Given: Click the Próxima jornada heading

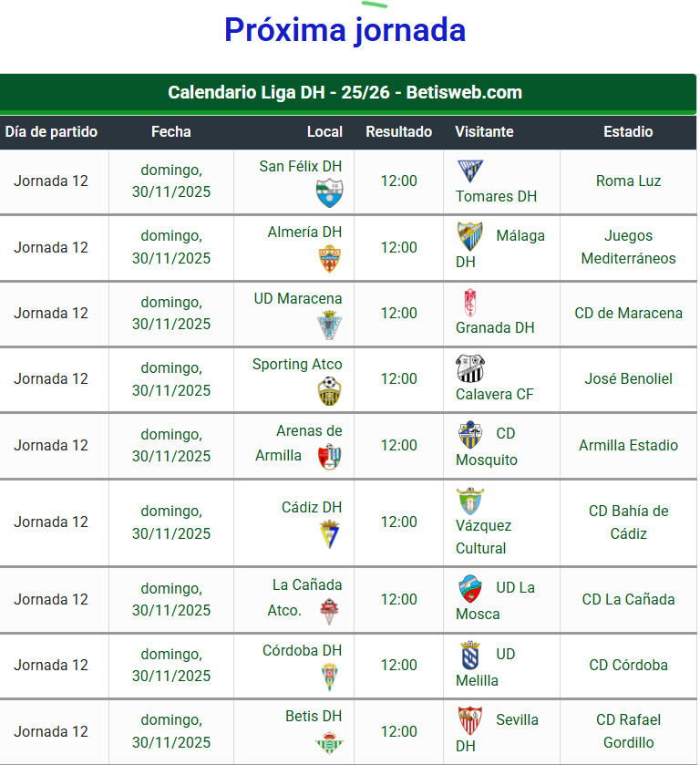Looking at the screenshot, I should [x=345, y=31].
